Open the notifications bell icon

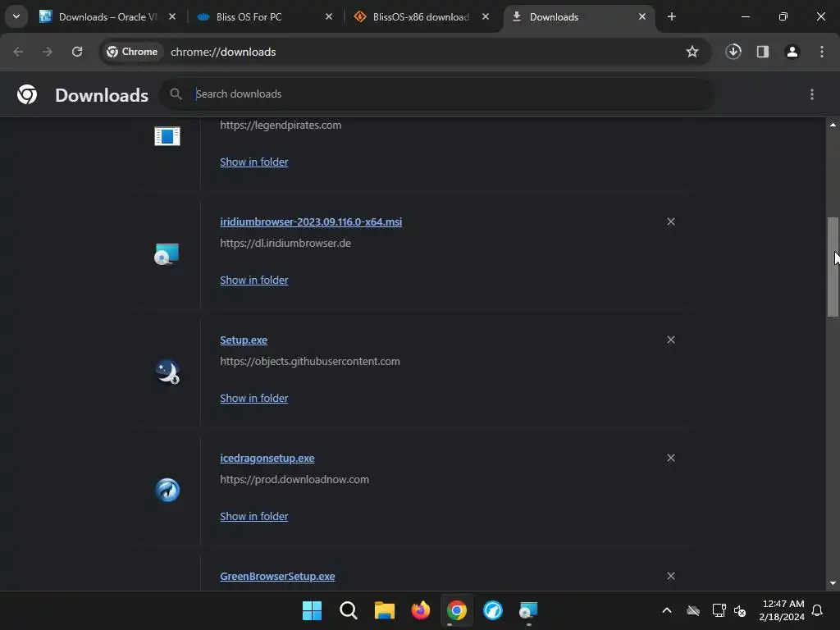pyautogui.click(x=818, y=610)
